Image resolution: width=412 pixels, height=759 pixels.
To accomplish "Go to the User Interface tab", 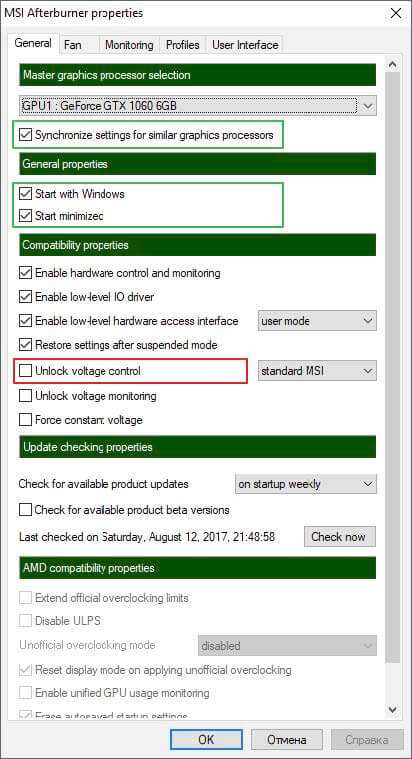I will click(244, 45).
